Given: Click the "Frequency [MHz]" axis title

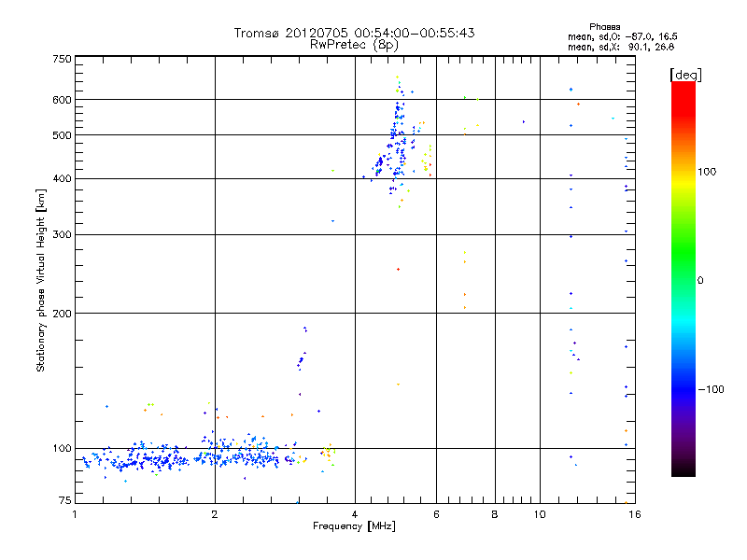Looking at the screenshot, I should [x=354, y=526].
